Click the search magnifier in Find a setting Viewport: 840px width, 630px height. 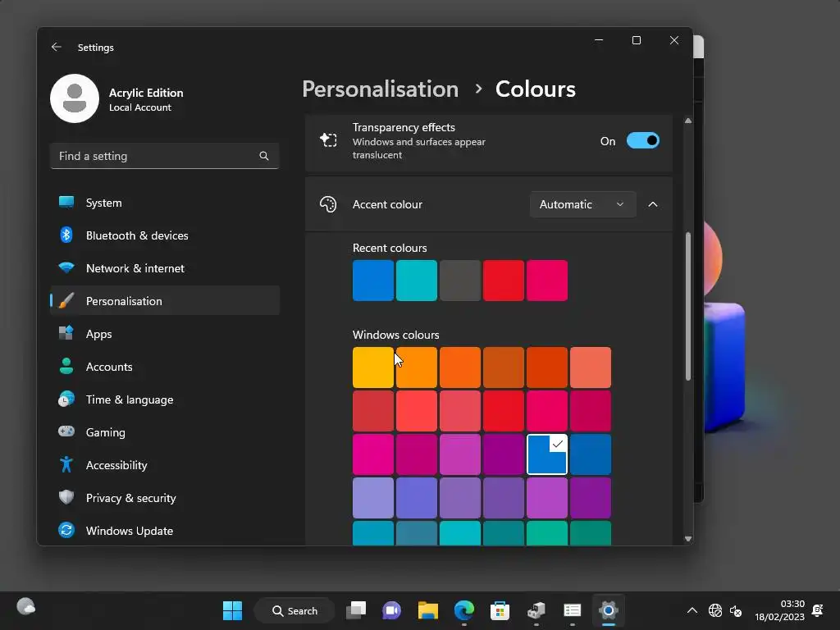[x=264, y=156]
